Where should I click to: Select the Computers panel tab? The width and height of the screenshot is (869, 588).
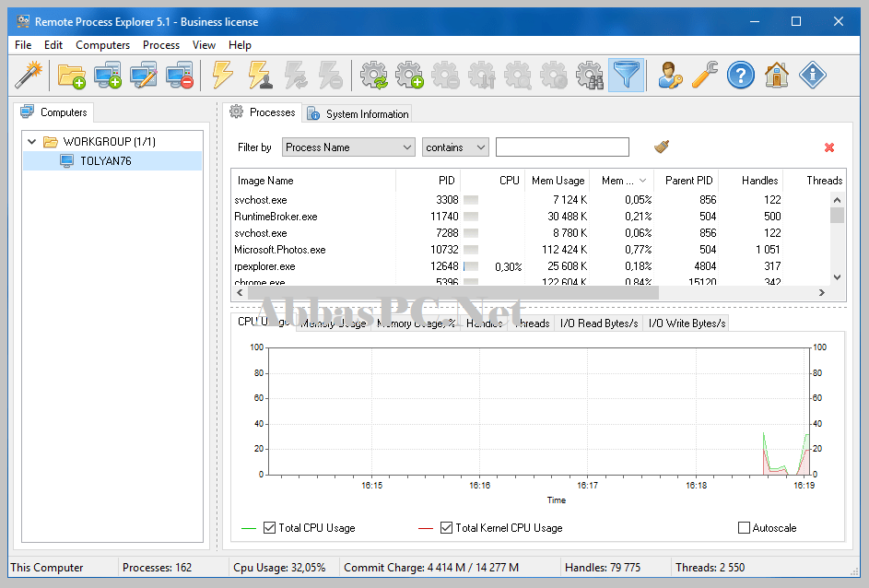(53, 112)
